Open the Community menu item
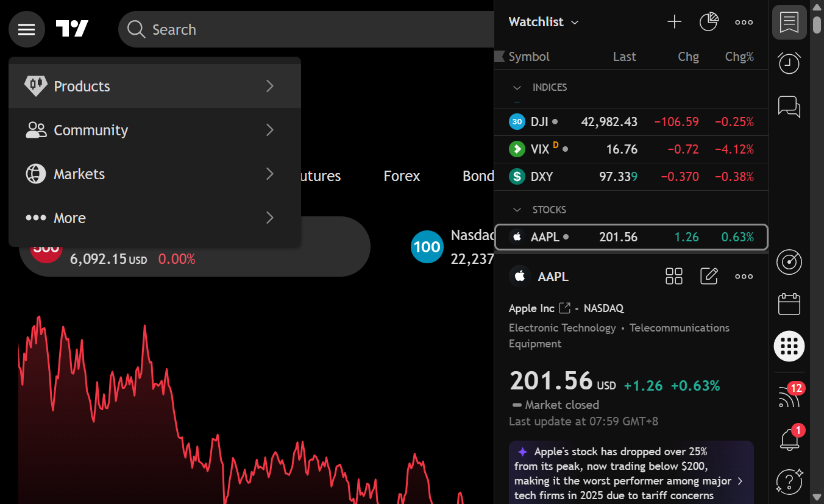 coord(155,130)
